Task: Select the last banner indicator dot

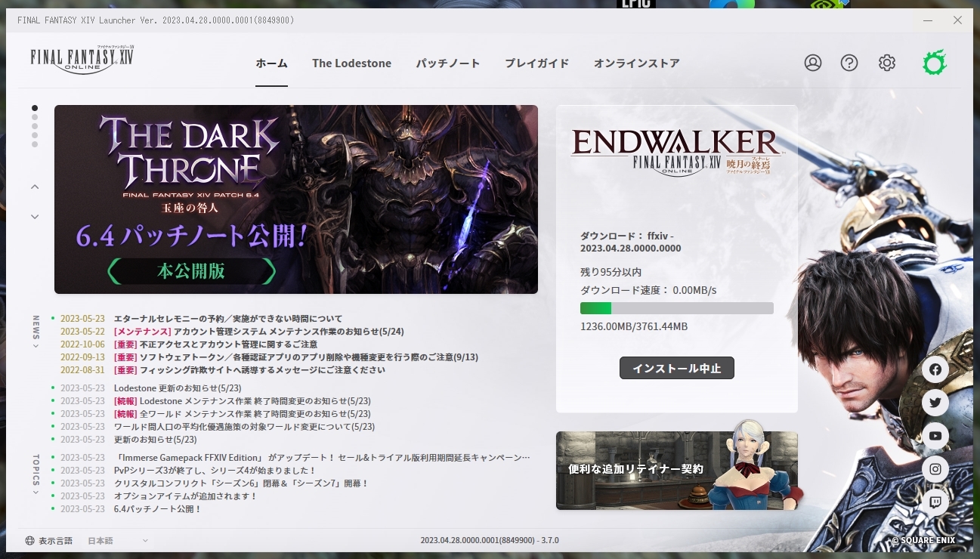Action: tap(35, 144)
